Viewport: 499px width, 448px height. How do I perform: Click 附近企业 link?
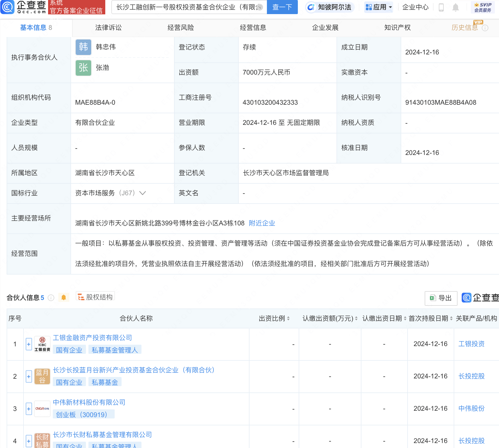tap(262, 223)
